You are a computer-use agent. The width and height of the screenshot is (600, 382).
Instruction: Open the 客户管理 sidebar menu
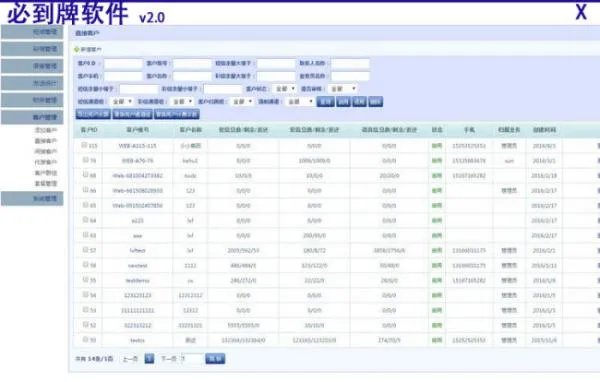click(32, 117)
